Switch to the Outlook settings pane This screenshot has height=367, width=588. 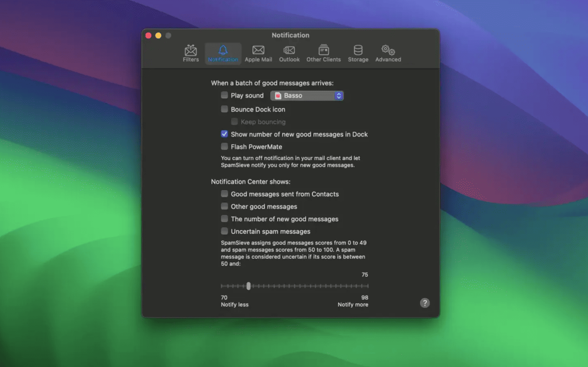pyautogui.click(x=289, y=54)
